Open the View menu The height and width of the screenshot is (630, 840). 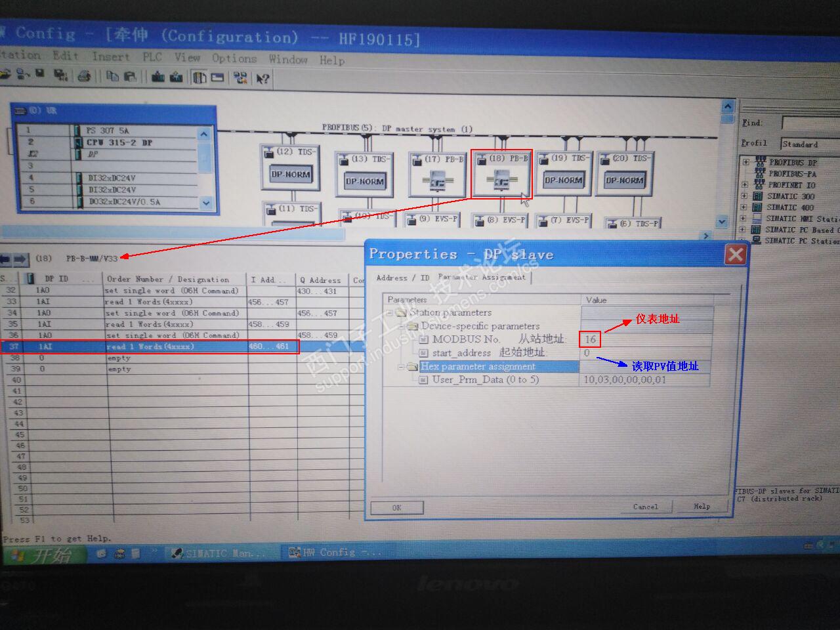[187, 58]
